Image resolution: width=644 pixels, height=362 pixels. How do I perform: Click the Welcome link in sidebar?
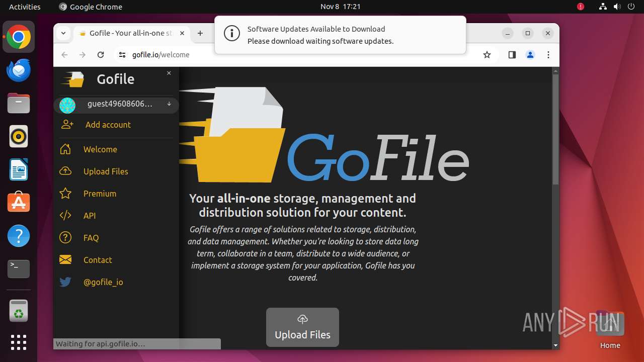coord(100,149)
